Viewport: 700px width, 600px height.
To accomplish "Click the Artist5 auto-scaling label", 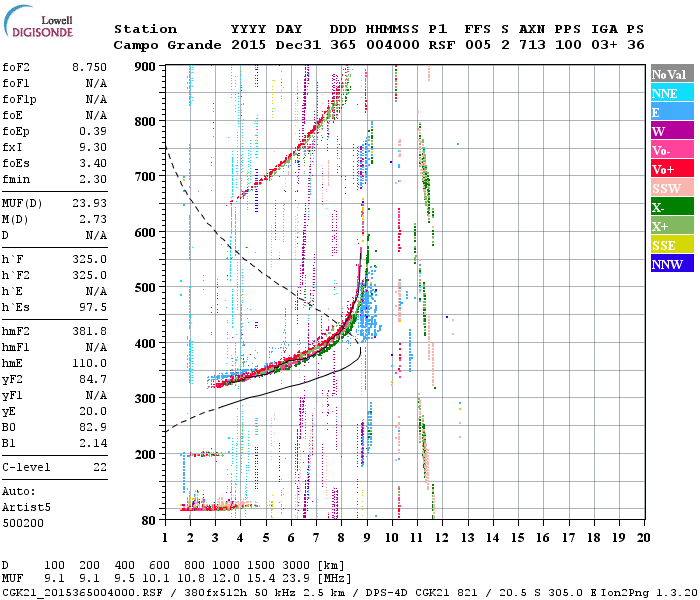I will 26,508.
